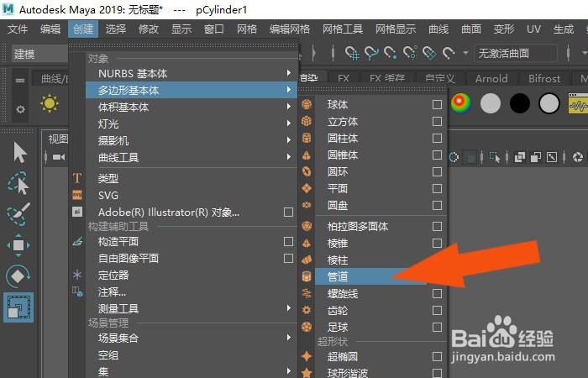Activate the Lasso selection tool
The image size is (588, 378).
pyautogui.click(x=18, y=184)
